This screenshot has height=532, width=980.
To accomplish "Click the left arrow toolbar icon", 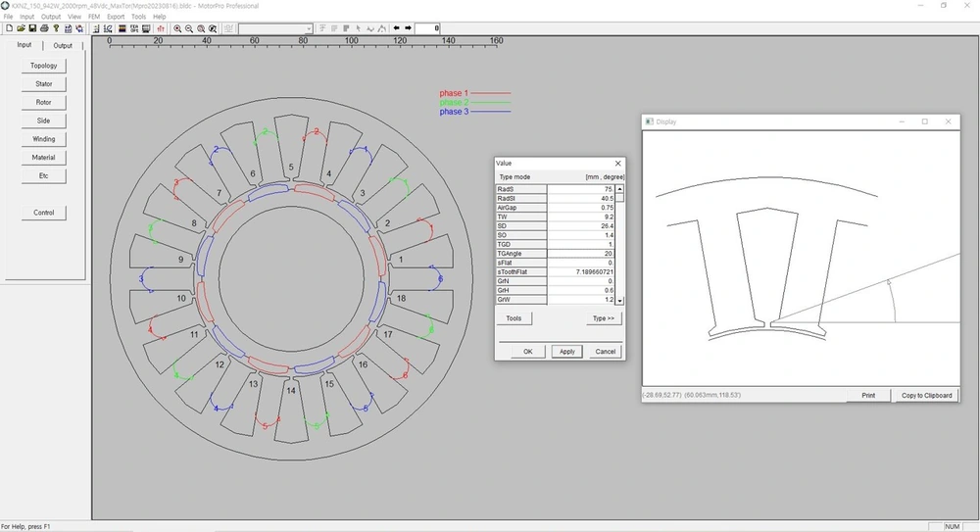I will pyautogui.click(x=396, y=28).
